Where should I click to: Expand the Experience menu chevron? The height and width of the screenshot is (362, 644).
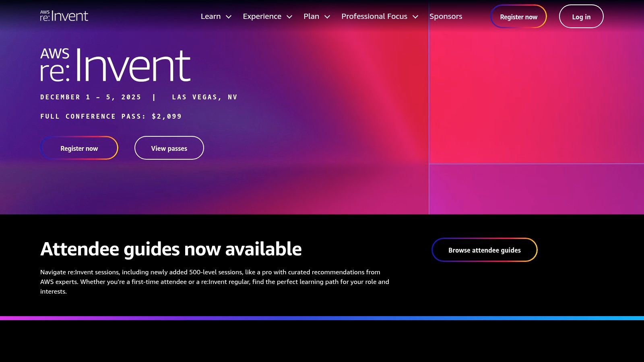(x=289, y=17)
